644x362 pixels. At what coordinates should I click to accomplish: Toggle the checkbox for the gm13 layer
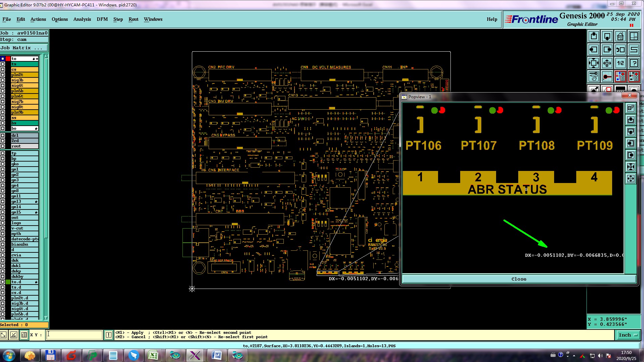click(3, 201)
